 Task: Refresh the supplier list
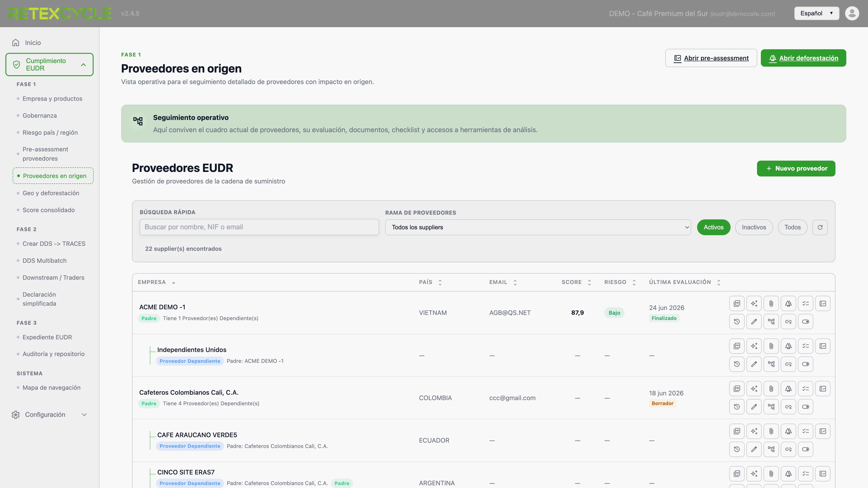click(x=820, y=227)
